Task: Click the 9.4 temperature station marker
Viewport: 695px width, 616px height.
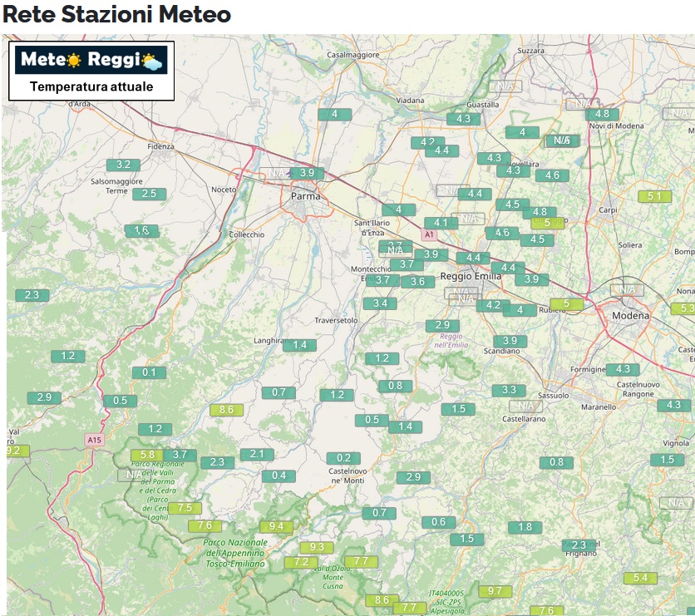Action: coord(276,526)
